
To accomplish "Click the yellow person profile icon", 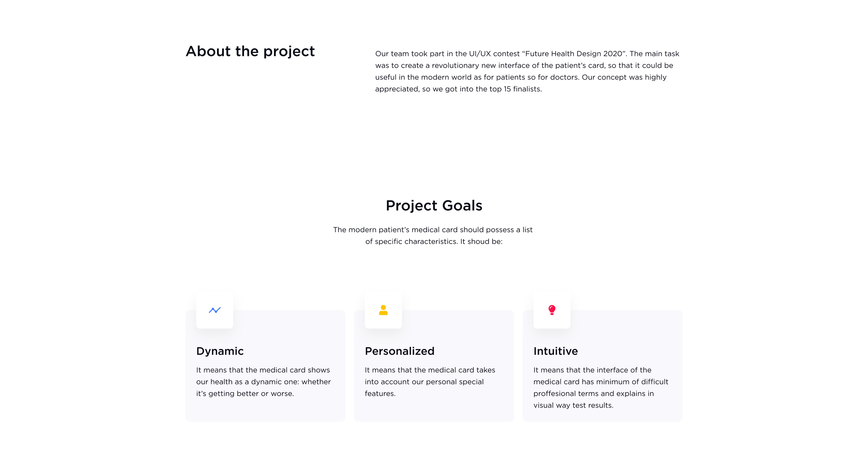I will point(383,310).
